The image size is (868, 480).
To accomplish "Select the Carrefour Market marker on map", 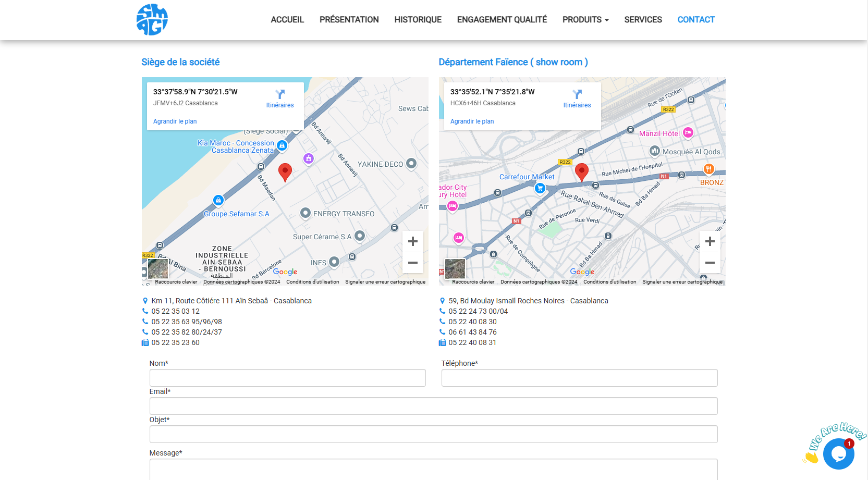I will [x=540, y=188].
